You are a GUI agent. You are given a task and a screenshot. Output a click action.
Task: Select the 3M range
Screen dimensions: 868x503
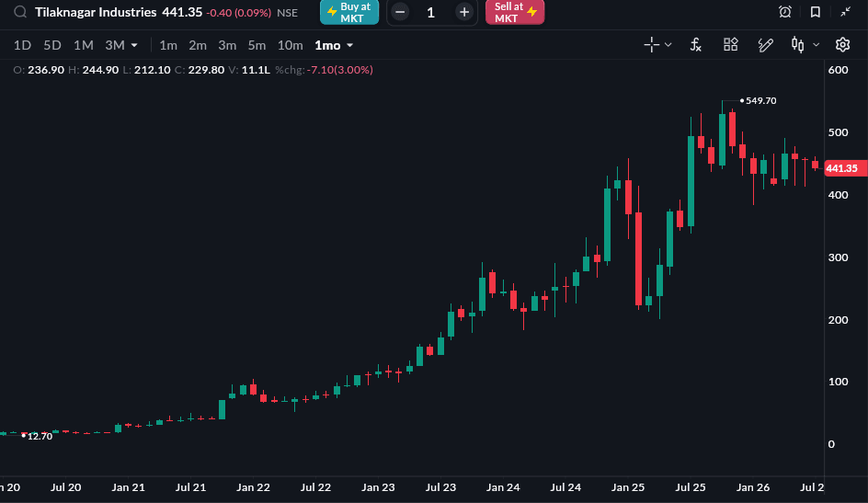(x=115, y=45)
